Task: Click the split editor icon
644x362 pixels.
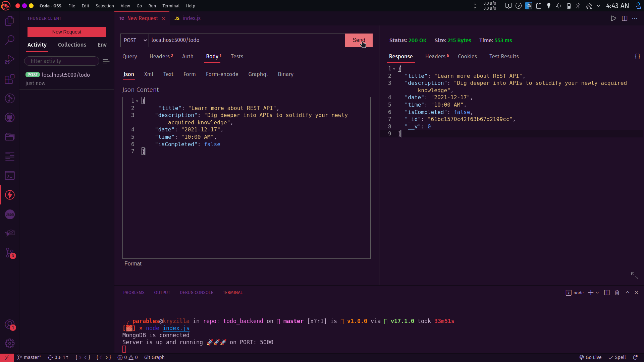Action: (625, 18)
